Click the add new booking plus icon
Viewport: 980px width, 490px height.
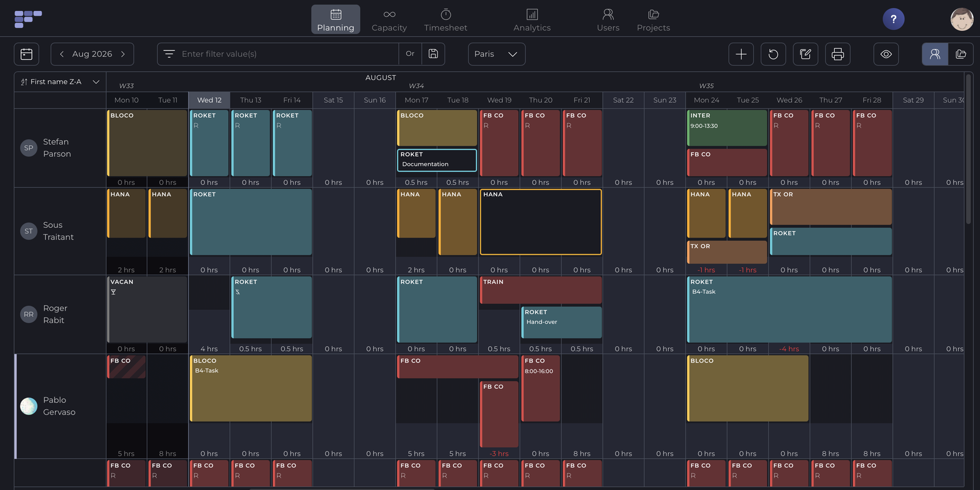(741, 54)
